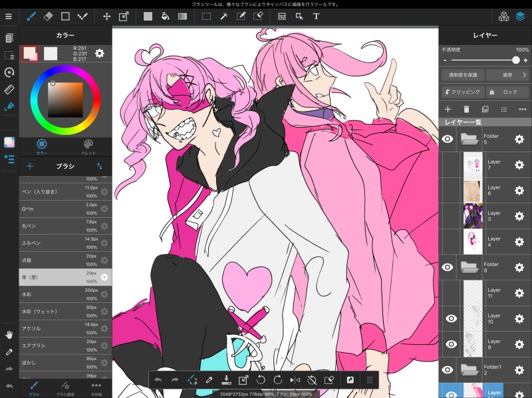Select the Selection Pen tool

pos(241,16)
